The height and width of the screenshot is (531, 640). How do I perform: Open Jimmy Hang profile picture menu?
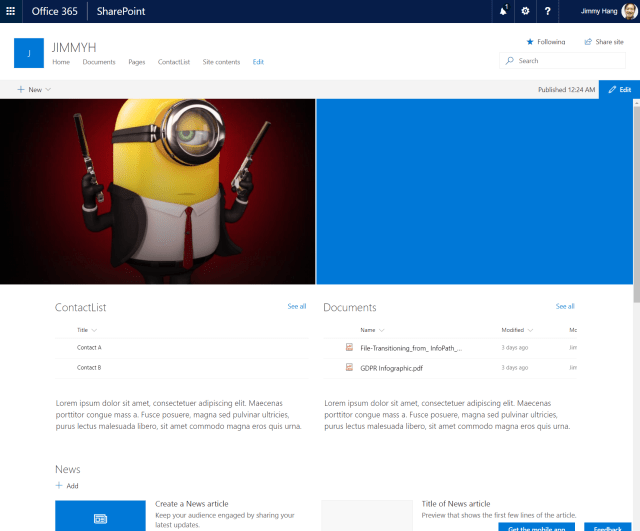629,11
